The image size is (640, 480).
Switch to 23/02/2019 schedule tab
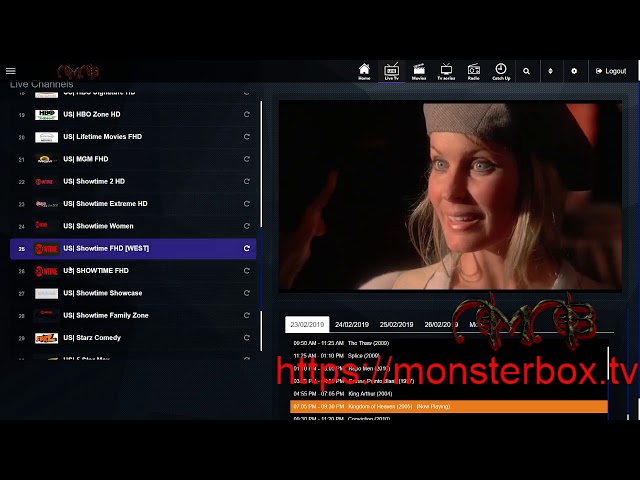click(307, 324)
